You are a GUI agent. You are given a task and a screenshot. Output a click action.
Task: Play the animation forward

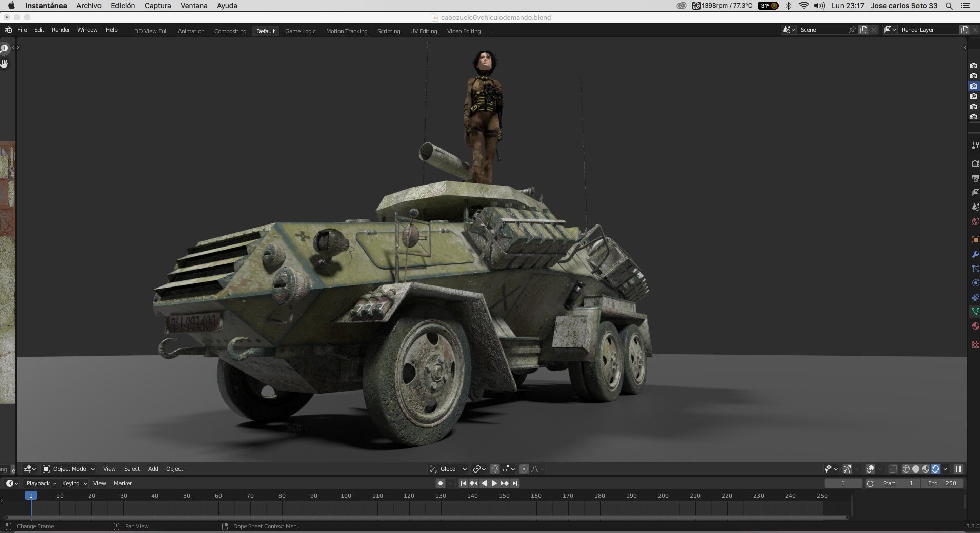tap(494, 483)
